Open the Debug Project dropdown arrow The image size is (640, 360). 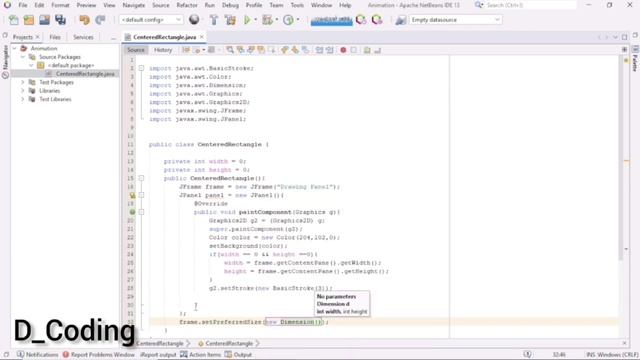pos(277,20)
